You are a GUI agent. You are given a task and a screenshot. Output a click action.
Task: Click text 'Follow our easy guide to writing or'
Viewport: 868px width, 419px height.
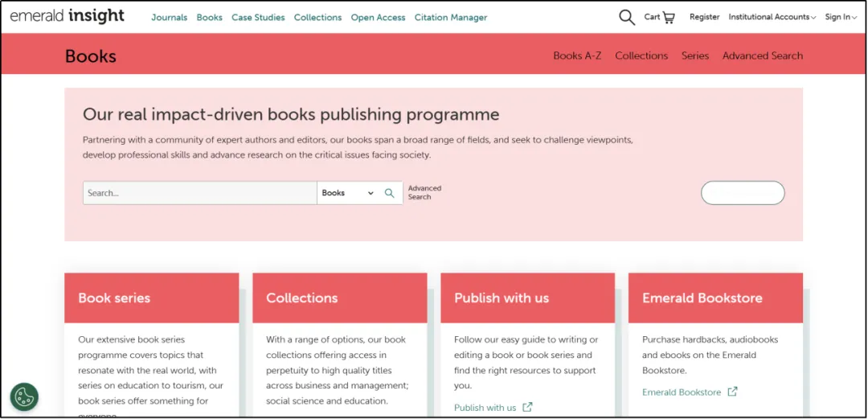coord(526,339)
